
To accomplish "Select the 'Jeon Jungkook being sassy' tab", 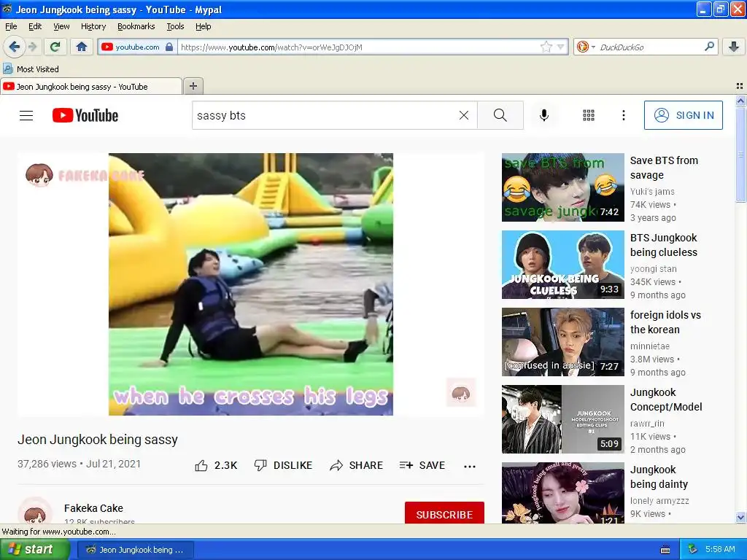I will 90,87.
